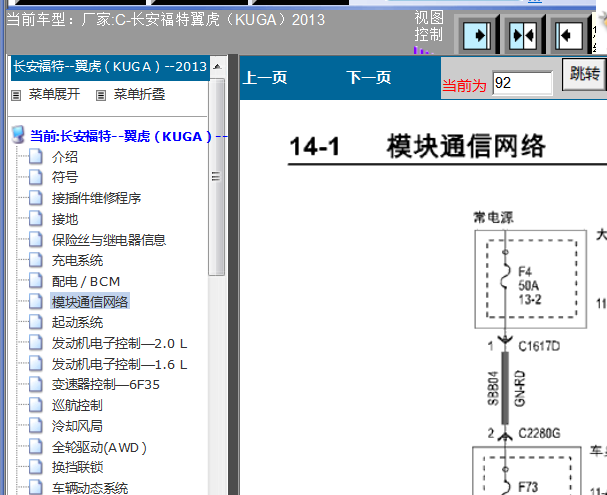The image size is (607, 495).
Task: Open 车辆动态系统 in the tree
Action: click(x=90, y=488)
